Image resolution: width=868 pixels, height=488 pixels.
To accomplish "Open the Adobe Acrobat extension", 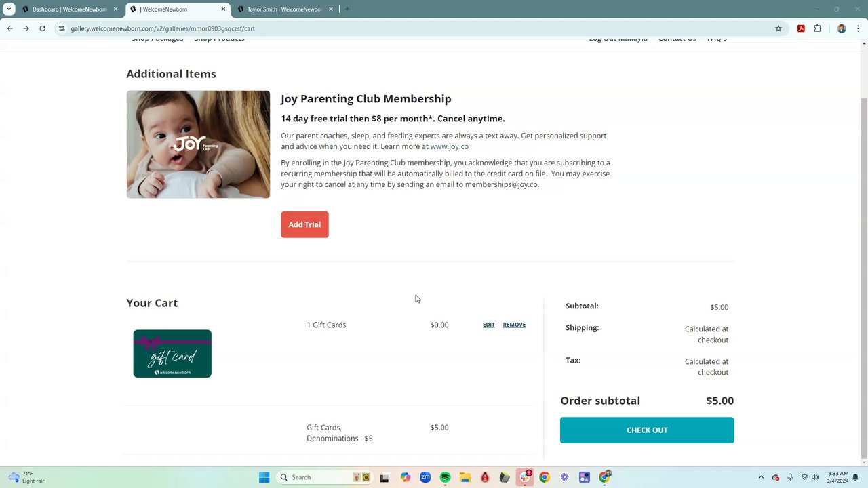I will pos(801,28).
